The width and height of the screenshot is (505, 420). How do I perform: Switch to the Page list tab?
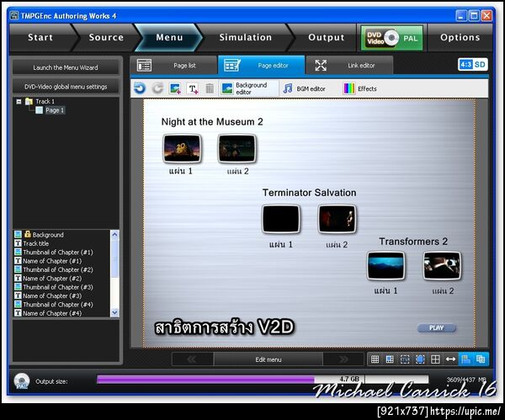coord(173,66)
